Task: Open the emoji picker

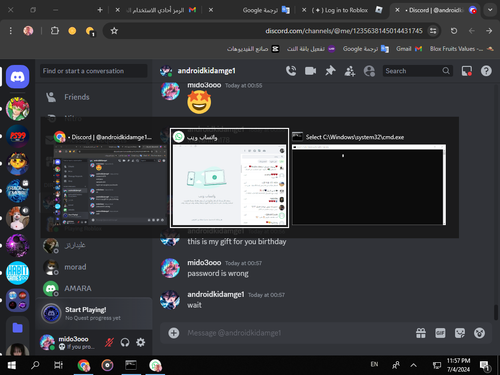Action: click(x=479, y=333)
